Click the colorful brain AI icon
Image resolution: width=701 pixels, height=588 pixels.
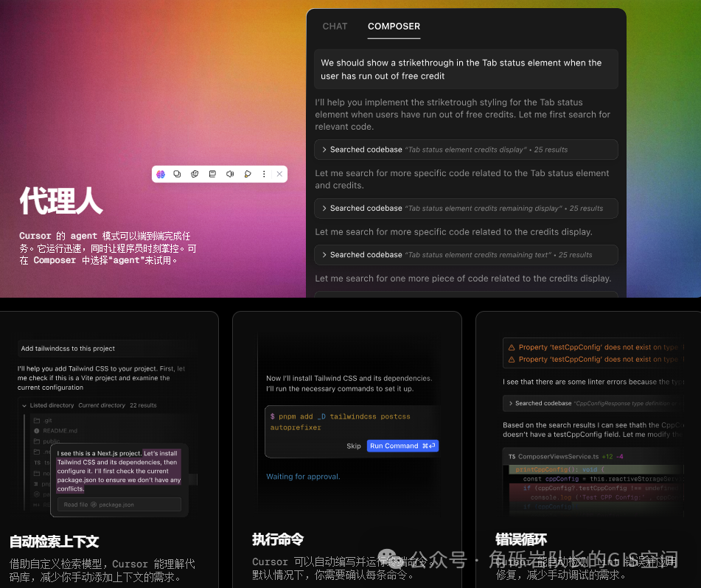pyautogui.click(x=161, y=174)
